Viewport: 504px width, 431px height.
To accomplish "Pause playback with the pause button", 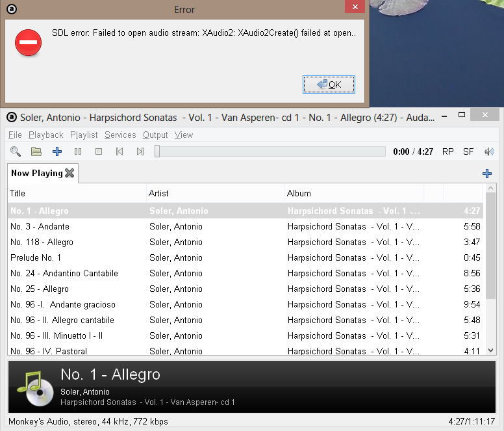I will (x=78, y=151).
